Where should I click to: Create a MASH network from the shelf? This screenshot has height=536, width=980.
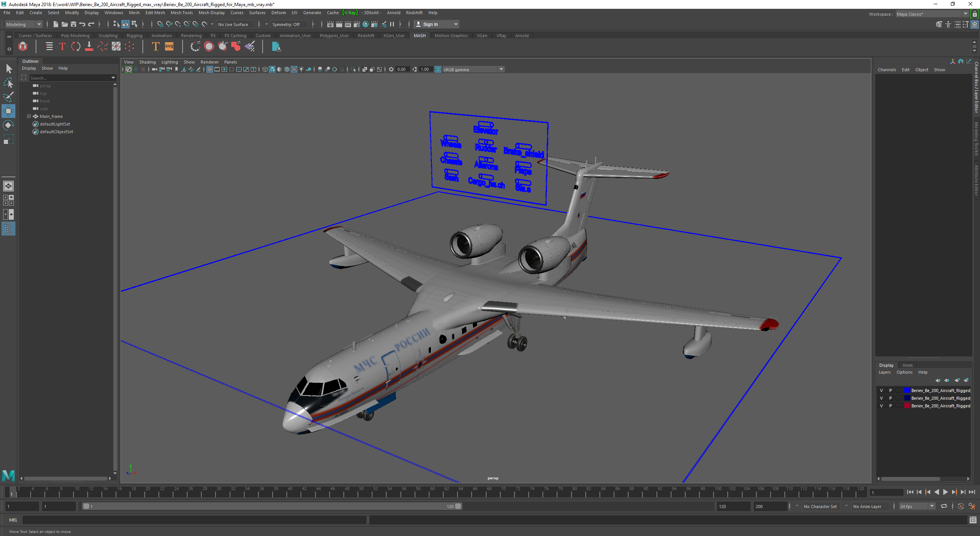23,47
